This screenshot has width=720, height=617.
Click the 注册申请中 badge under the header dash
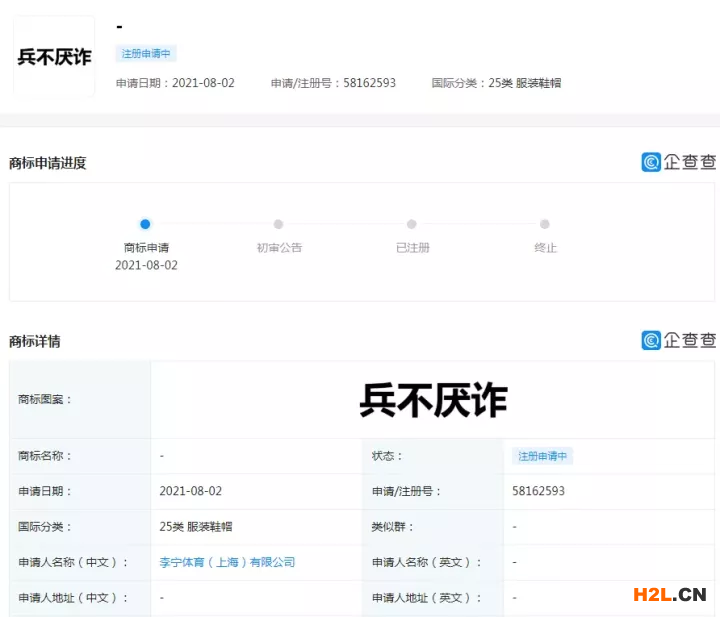[146, 54]
